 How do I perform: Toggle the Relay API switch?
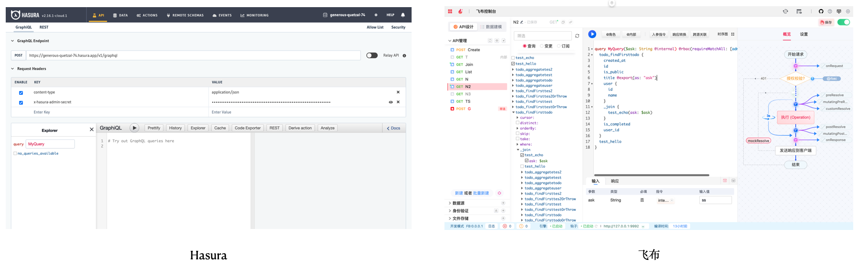(x=372, y=56)
